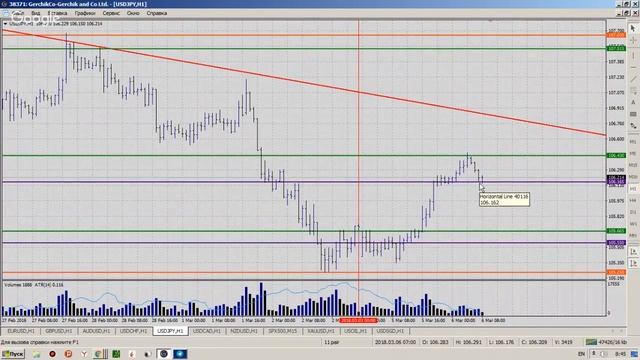Screen dimensions: 640x360
Task: Click the green taskbar application icon
Action: click(x=116, y=354)
